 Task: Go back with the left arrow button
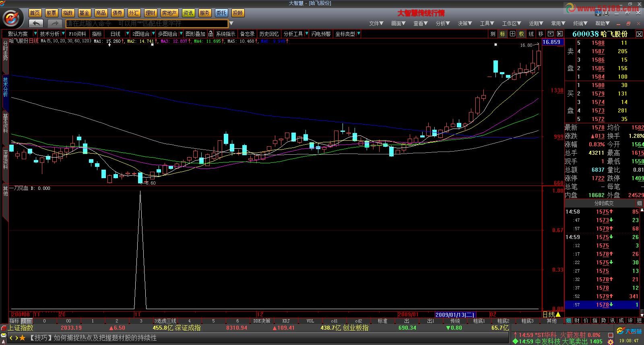pyautogui.click(x=36, y=23)
